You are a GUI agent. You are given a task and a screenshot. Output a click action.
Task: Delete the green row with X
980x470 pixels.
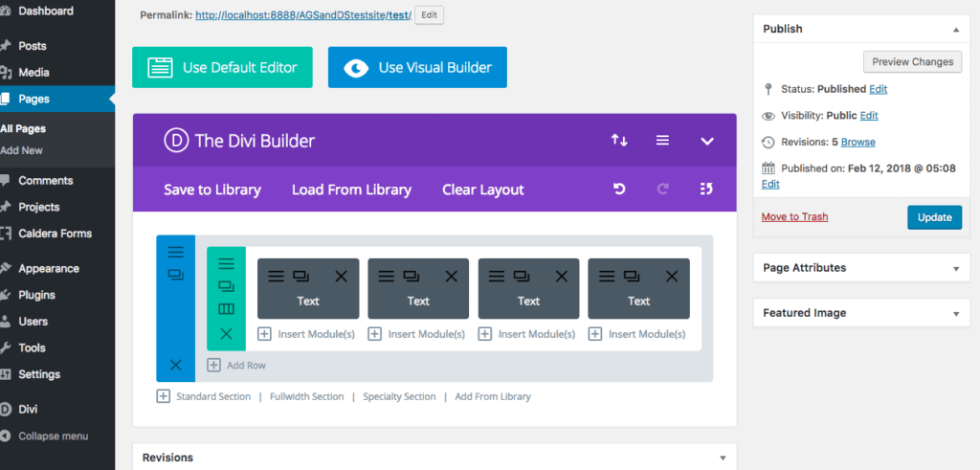coord(226,334)
